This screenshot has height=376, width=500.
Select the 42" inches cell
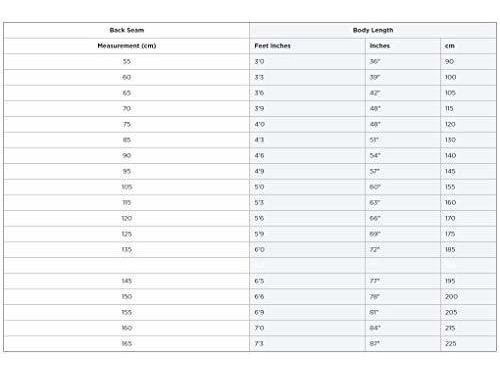[403, 93]
